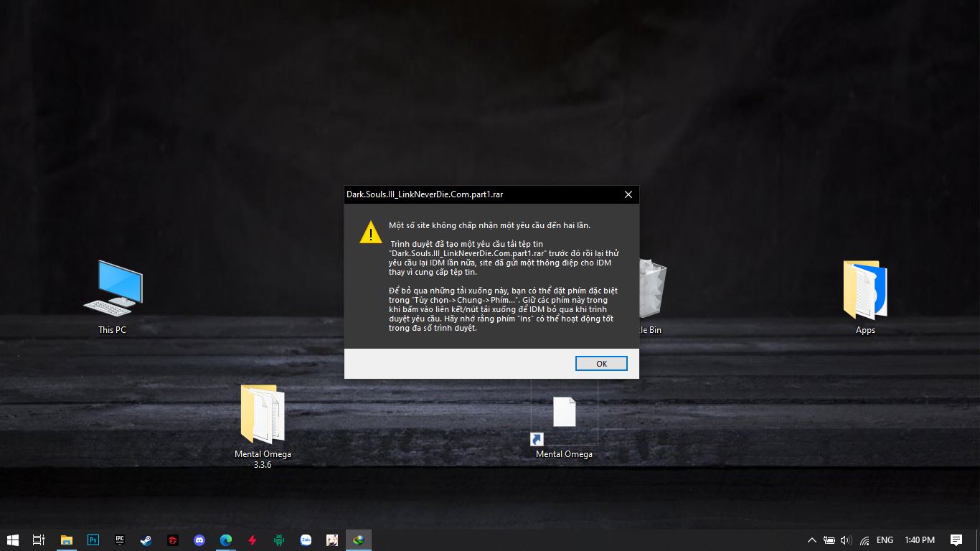
Task: Open the ENG input language menu
Action: pos(885,540)
